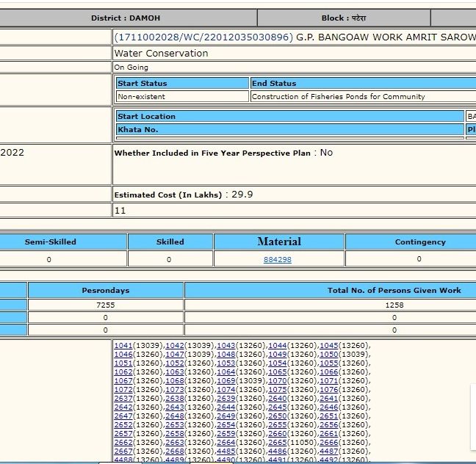This screenshot has height=464, width=476.
Task: Select the Block : पटेरा header cell
Action: pos(344,18)
